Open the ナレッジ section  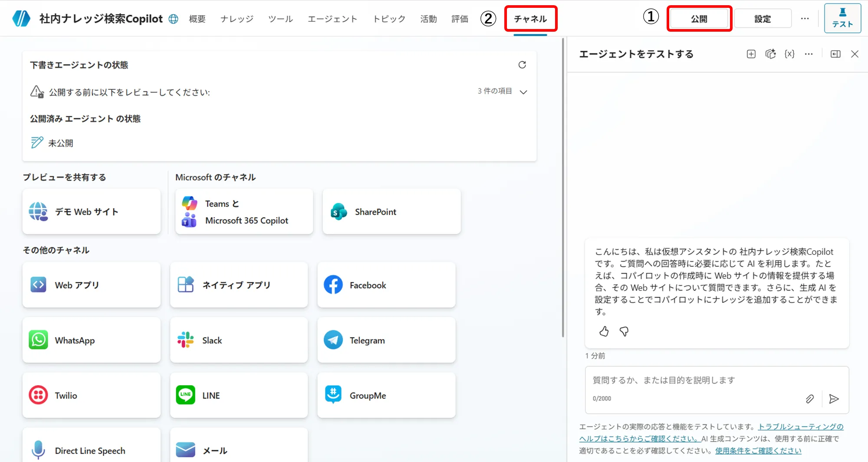pyautogui.click(x=236, y=19)
